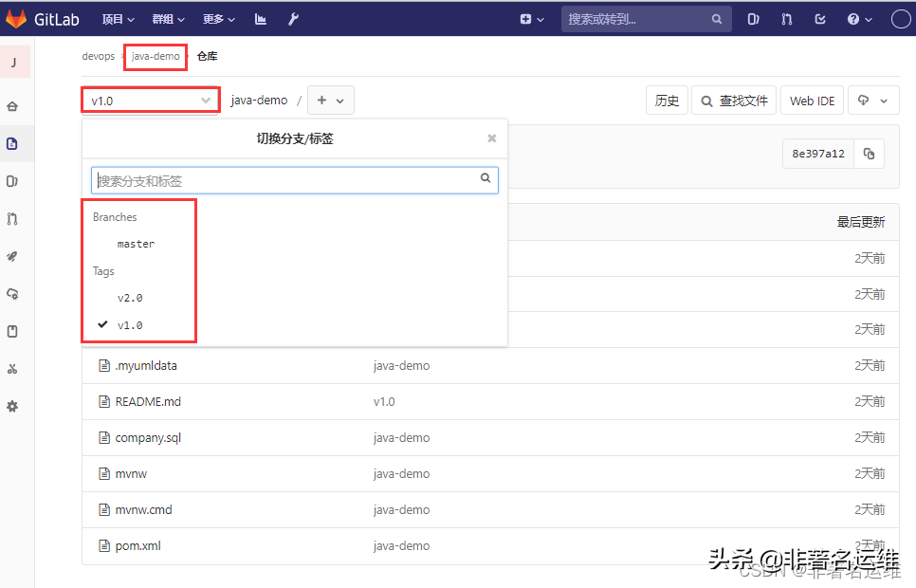Open the plus dropdown next to java-demo

331,100
